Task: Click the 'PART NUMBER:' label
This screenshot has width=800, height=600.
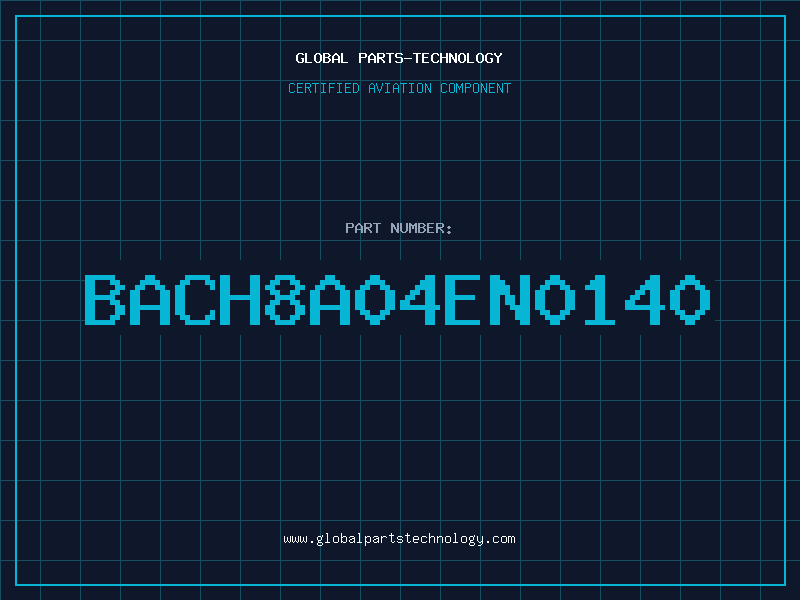Action: (398, 228)
